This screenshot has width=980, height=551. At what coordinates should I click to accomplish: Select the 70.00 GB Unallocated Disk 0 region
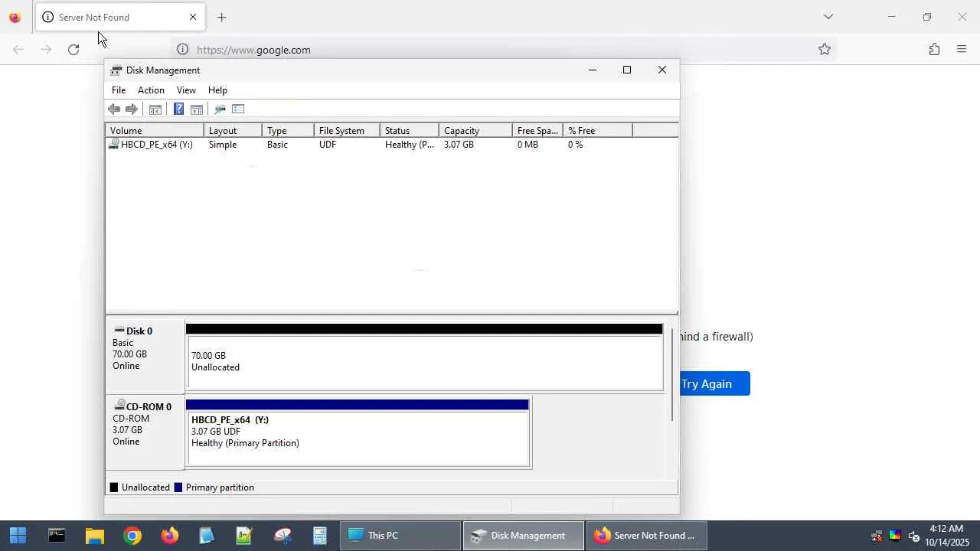click(x=424, y=361)
